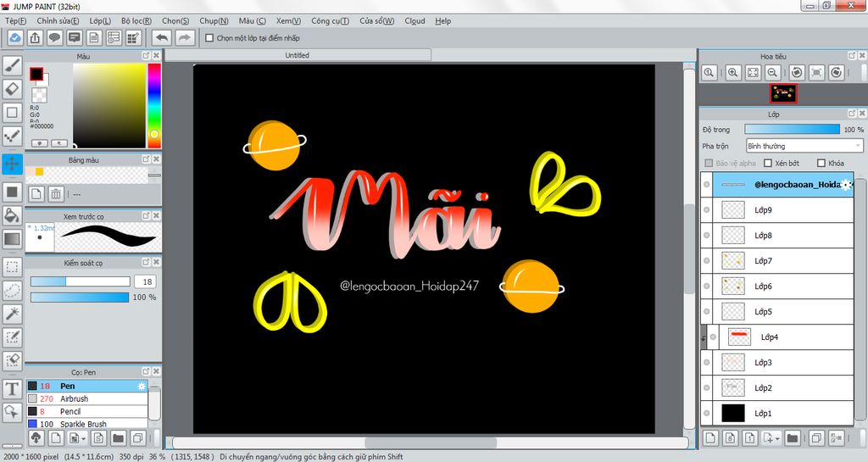The width and height of the screenshot is (868, 462).
Task: Select the Lasso selection tool
Action: coord(12,290)
